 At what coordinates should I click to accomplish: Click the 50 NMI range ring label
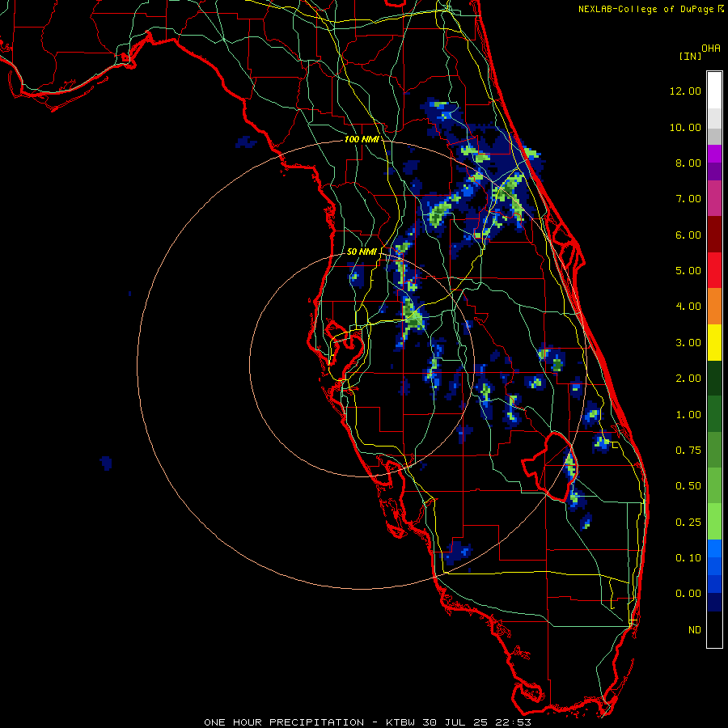pos(362,252)
